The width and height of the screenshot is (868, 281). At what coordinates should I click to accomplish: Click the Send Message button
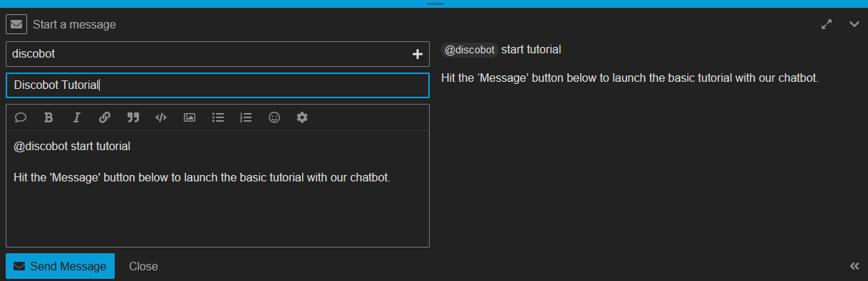60,266
